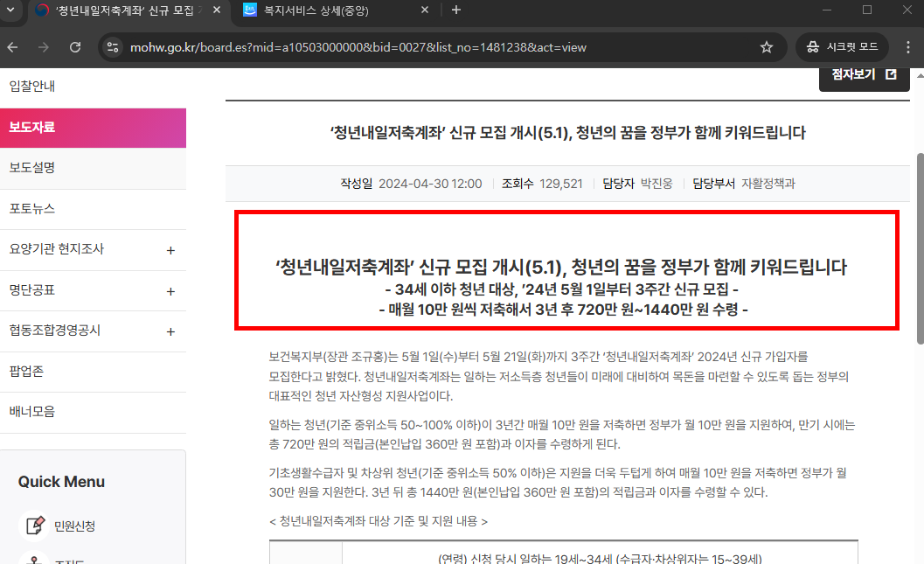Click the 담당부서 자활정책과 text
The image size is (924, 564).
[x=744, y=184]
